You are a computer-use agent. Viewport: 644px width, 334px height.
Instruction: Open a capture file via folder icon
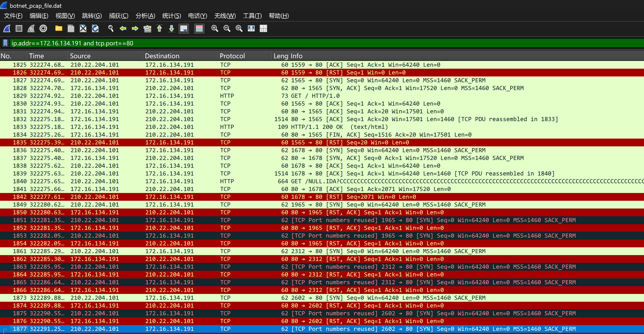[59, 28]
